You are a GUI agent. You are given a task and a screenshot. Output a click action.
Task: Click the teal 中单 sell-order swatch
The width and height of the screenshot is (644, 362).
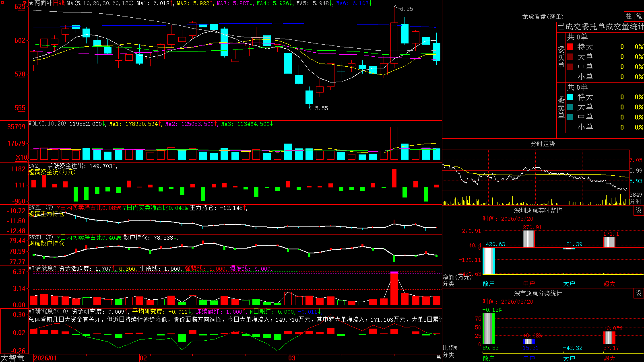point(570,117)
